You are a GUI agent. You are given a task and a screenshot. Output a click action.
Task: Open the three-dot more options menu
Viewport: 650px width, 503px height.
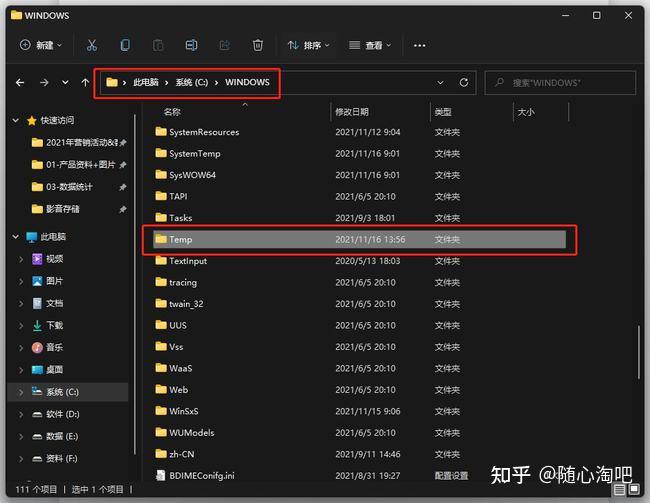(x=420, y=45)
